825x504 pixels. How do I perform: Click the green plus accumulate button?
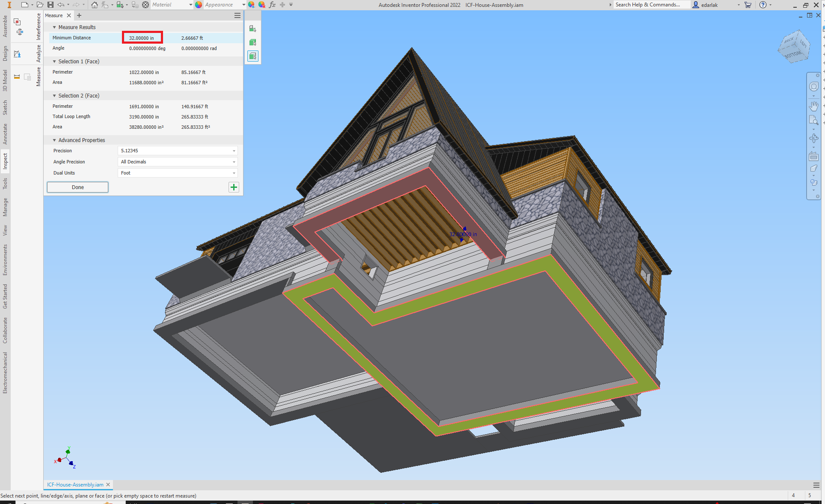234,187
